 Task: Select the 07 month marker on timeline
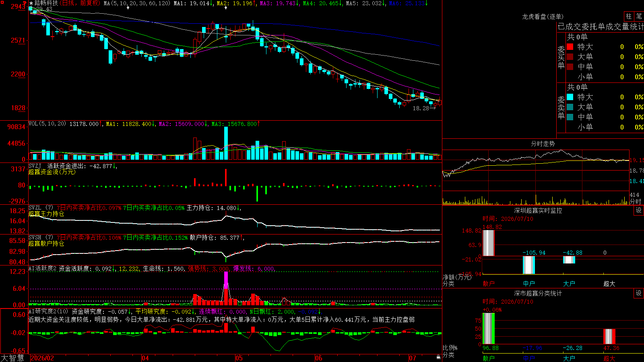pyautogui.click(x=413, y=358)
